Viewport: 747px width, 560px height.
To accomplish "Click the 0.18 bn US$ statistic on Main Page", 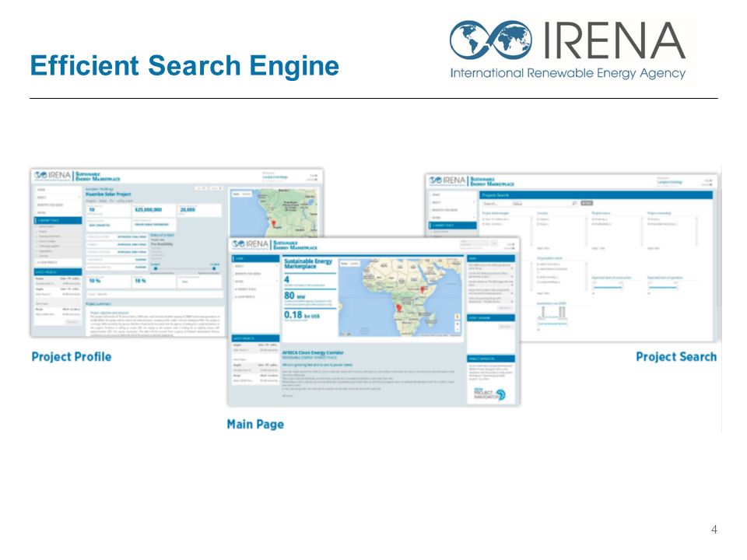I will pos(302,315).
